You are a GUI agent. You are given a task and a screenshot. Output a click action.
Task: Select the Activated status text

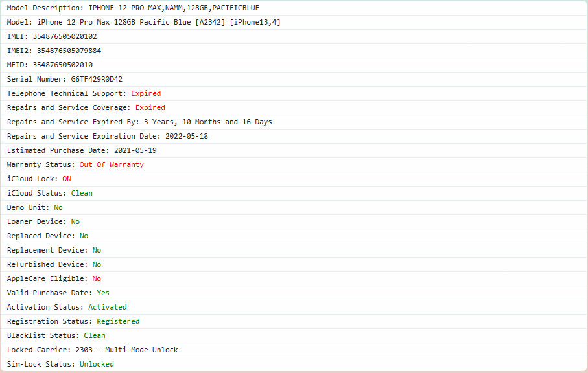pyautogui.click(x=107, y=307)
